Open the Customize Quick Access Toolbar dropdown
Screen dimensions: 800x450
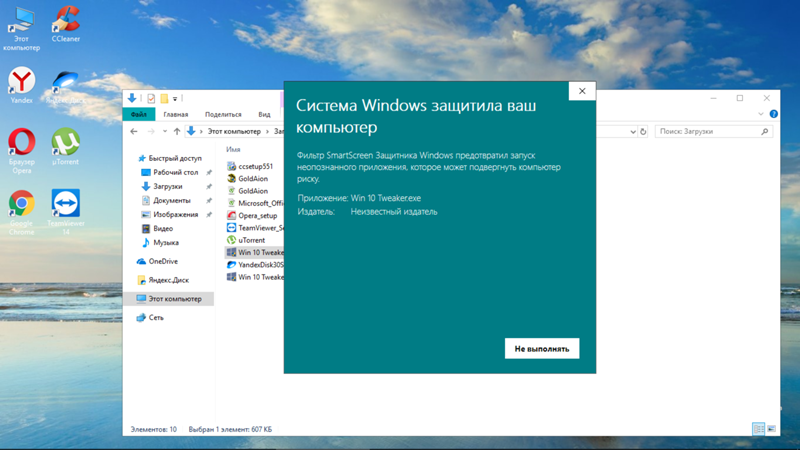[175, 98]
